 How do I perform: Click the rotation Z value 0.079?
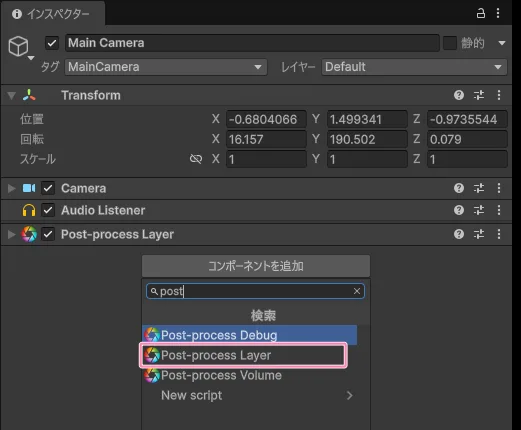point(467,139)
